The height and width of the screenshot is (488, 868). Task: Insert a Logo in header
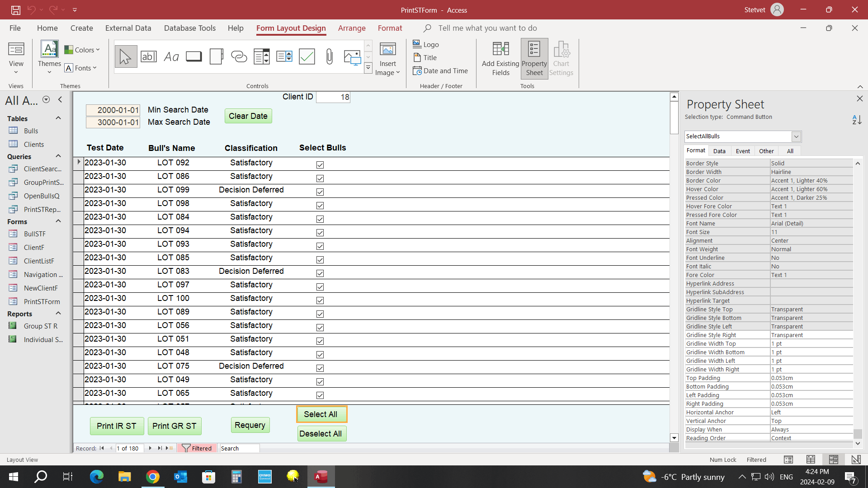[426, 44]
